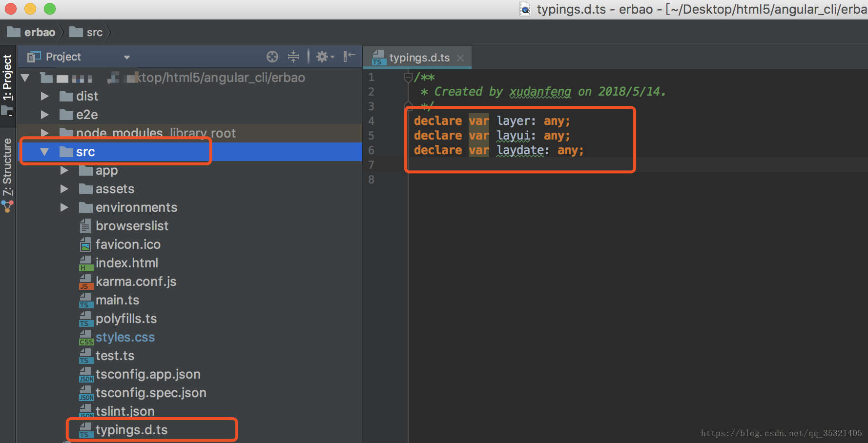Open karma.conf.js from the project tree
The width and height of the screenshot is (868, 443).
(136, 282)
